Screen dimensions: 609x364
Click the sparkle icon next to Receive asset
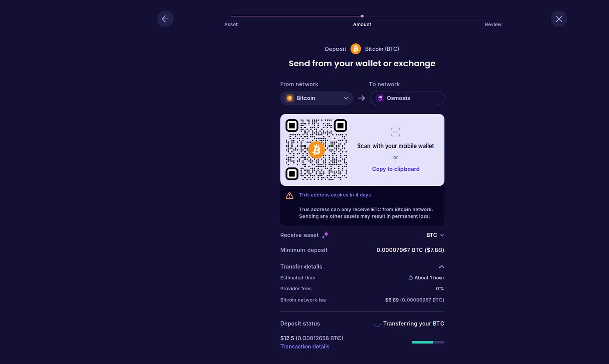pos(325,234)
